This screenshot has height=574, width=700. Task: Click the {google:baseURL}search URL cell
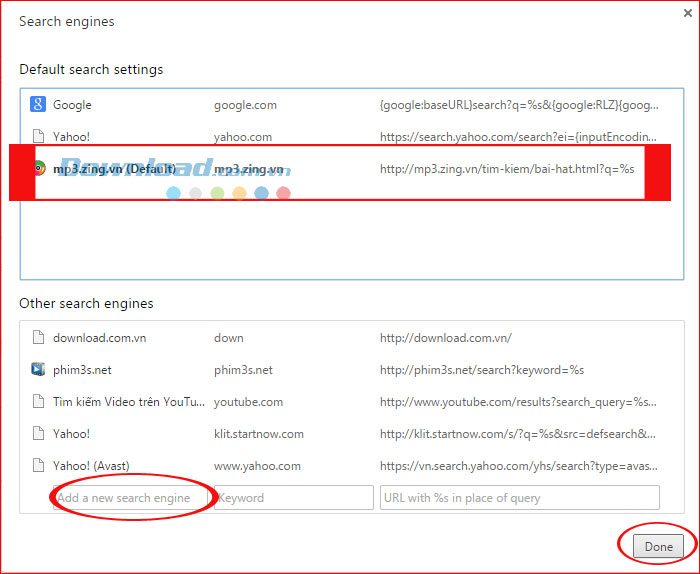(x=519, y=105)
